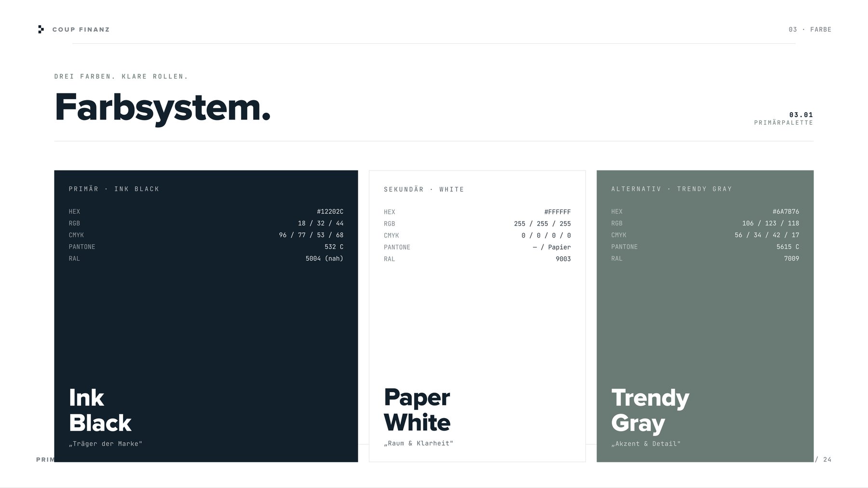Click the Pantone value "5615 C"
The width and height of the screenshot is (868, 488).
[x=788, y=247]
